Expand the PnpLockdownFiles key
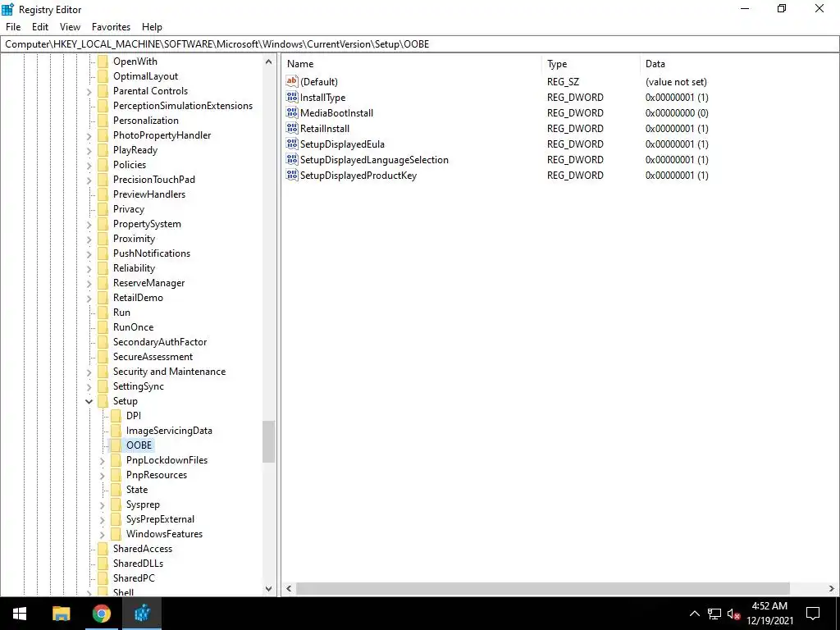 click(103, 461)
